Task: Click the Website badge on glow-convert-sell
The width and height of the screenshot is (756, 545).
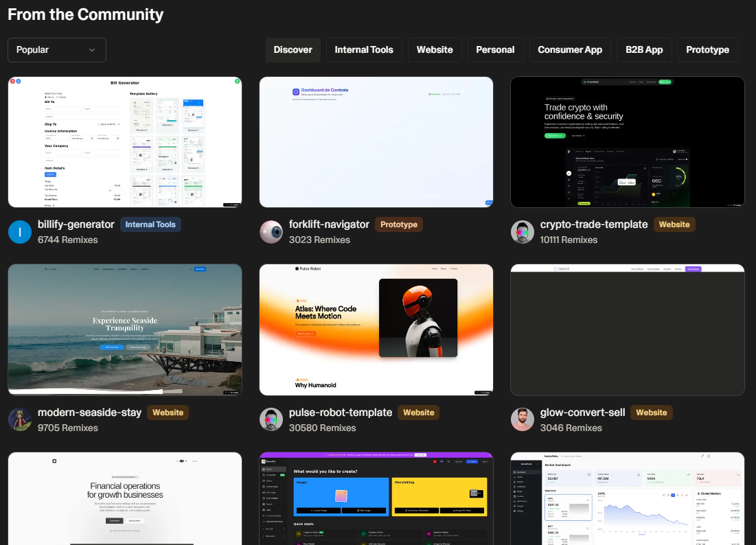Action: tap(651, 413)
